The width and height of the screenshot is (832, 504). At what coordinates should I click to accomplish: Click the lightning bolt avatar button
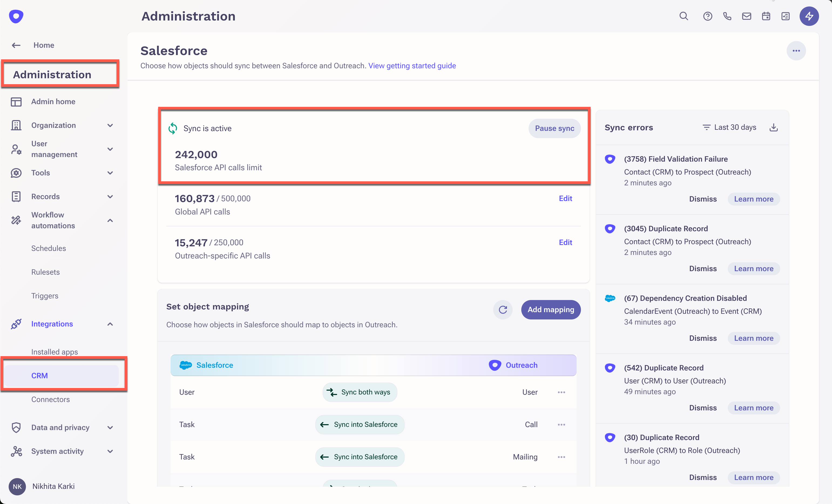pos(809,16)
